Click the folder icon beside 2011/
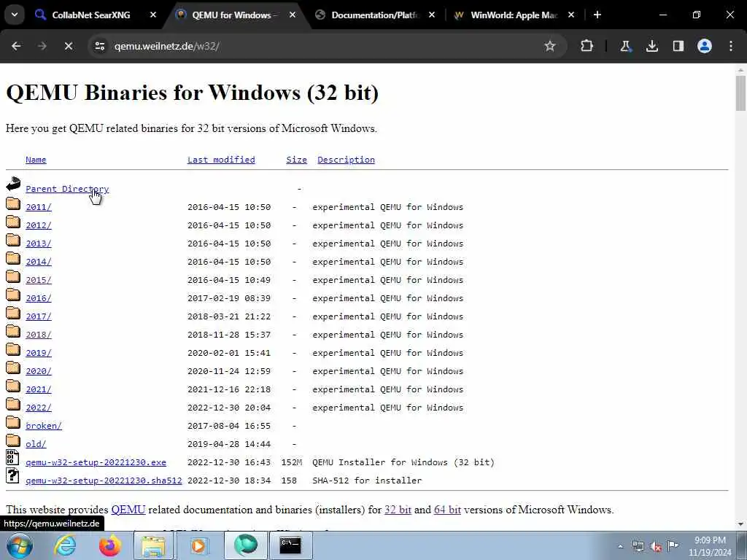 [13, 204]
